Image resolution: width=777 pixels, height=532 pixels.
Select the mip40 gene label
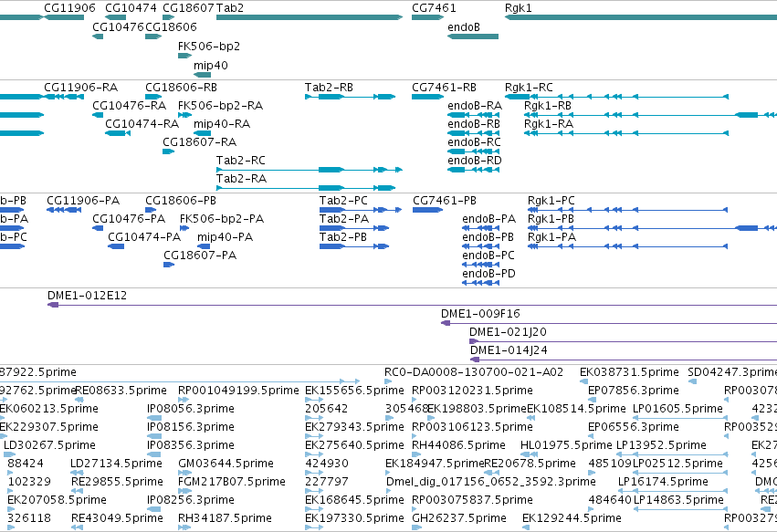[x=211, y=66]
